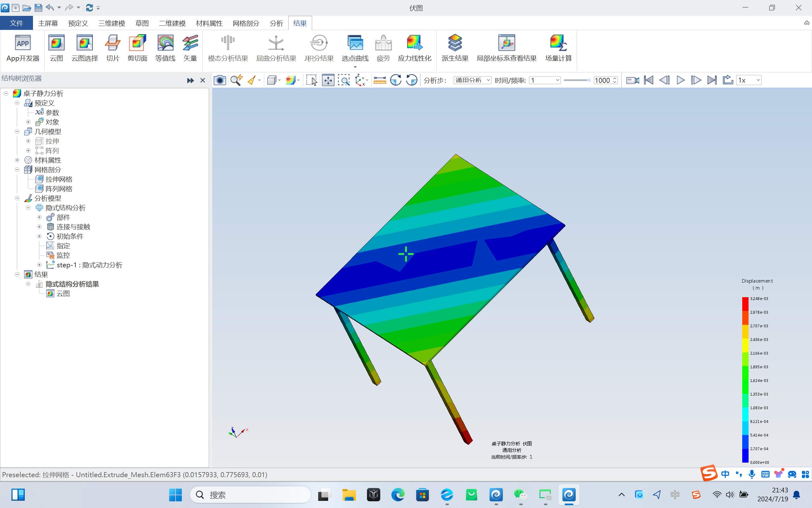Open the 文件 menu
This screenshot has height=508, width=812.
tap(16, 23)
